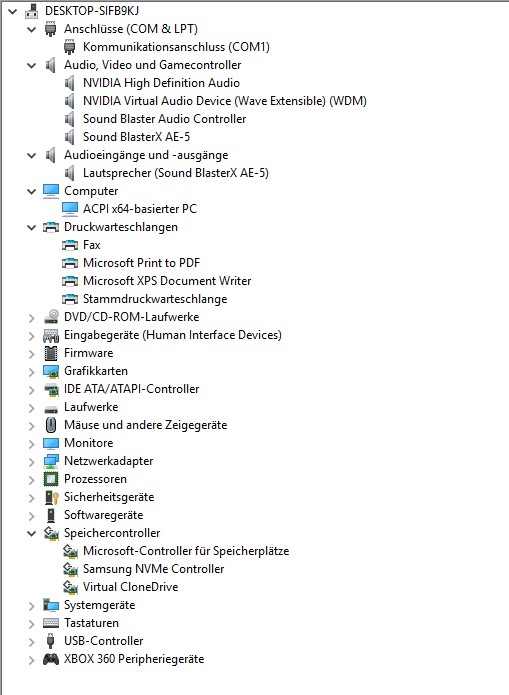The width and height of the screenshot is (509, 695).
Task: Expand the Systemgeräte category
Action: click(x=31, y=606)
